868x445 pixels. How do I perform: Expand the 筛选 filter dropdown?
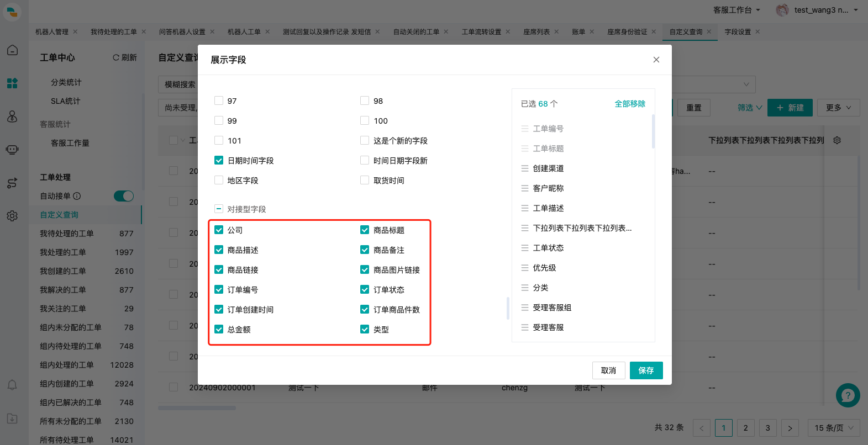750,108
